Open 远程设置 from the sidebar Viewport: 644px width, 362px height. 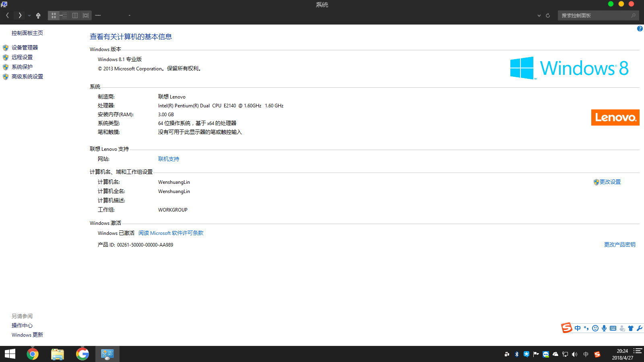22,57
